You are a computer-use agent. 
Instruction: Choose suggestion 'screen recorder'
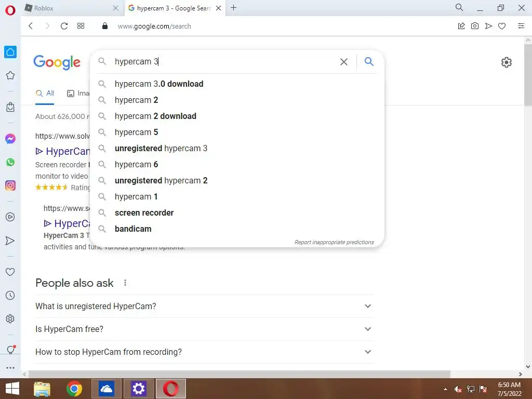[236, 212]
